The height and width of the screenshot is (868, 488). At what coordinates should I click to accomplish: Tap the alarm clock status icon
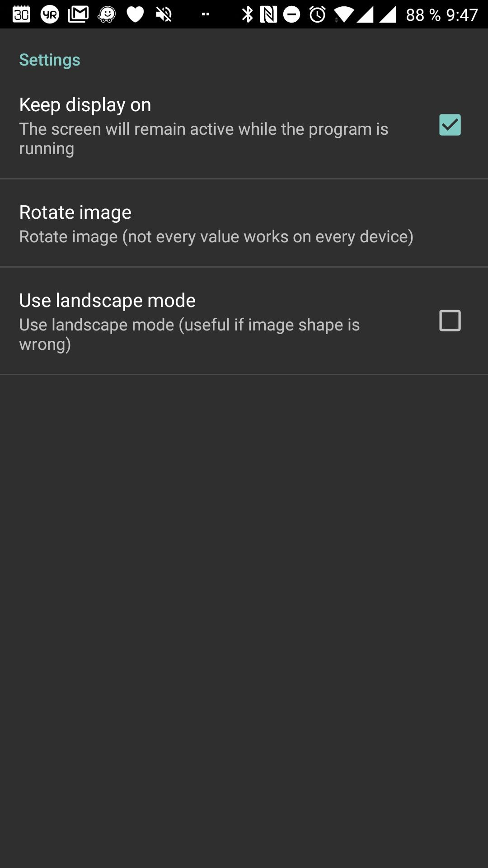[318, 14]
